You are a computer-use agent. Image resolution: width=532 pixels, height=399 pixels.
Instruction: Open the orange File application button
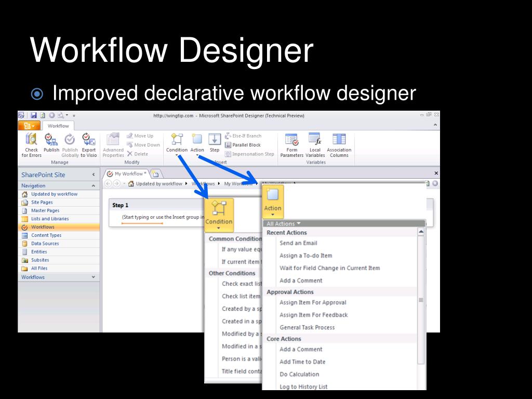(x=29, y=126)
